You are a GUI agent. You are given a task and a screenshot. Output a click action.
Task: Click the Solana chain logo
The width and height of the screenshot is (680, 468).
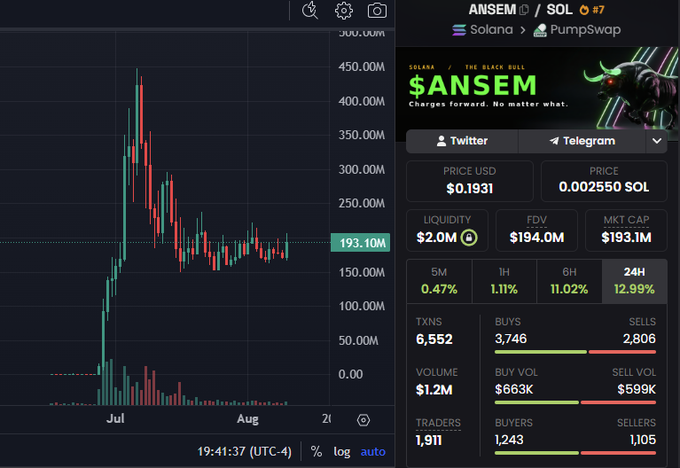[459, 30]
